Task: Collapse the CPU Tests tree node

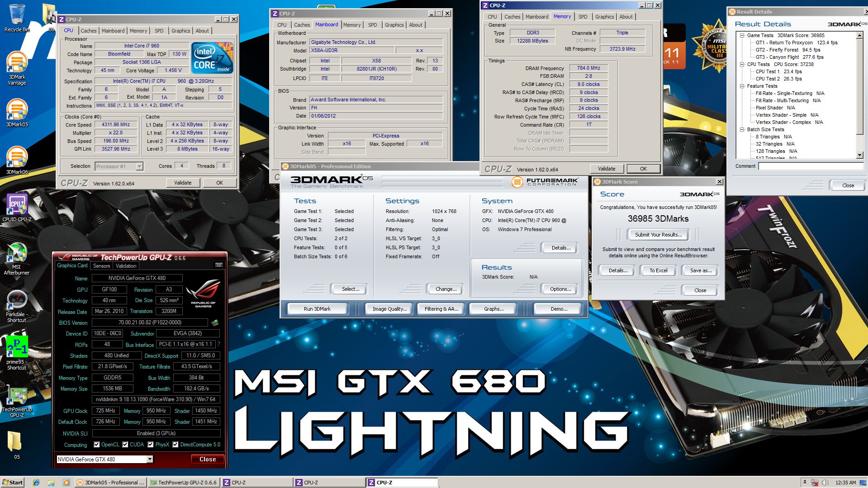Action: point(742,64)
